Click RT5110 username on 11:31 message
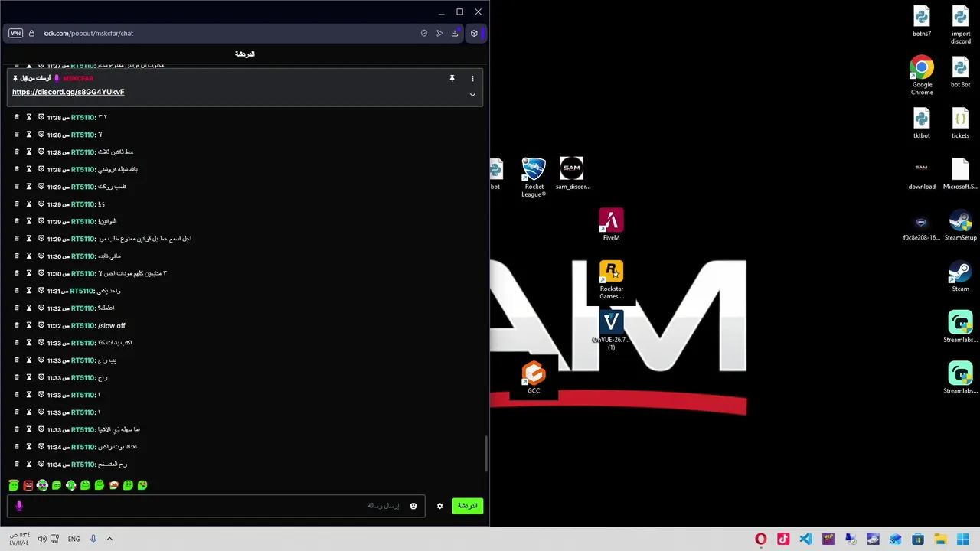The image size is (980, 551). click(x=83, y=291)
